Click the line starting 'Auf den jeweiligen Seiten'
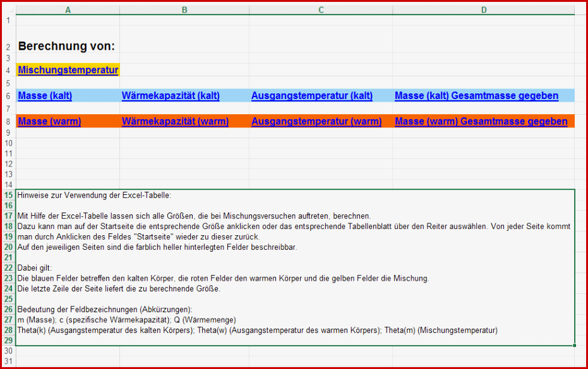 [x=157, y=247]
